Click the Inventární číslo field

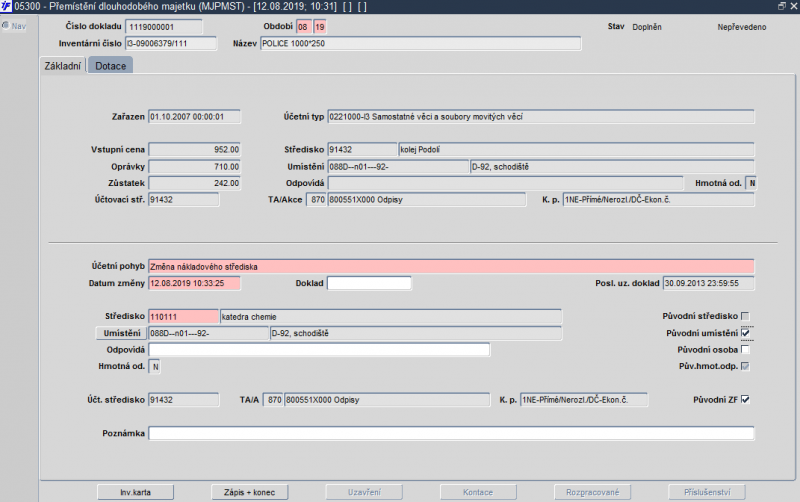tap(171, 44)
